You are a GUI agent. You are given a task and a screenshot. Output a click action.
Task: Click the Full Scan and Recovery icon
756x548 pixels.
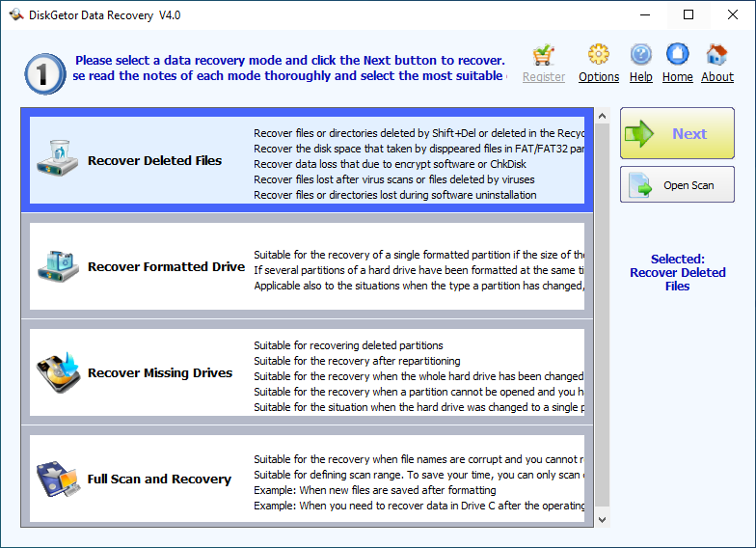coord(57,479)
